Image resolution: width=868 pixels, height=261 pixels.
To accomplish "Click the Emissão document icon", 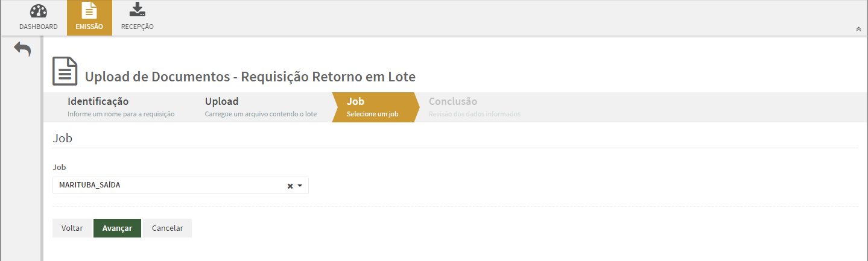I will (x=89, y=11).
